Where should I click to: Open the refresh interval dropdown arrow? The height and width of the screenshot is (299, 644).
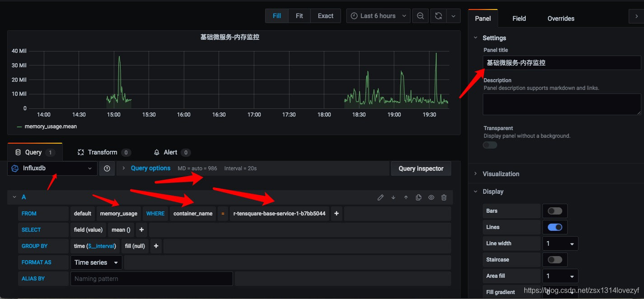click(x=453, y=16)
